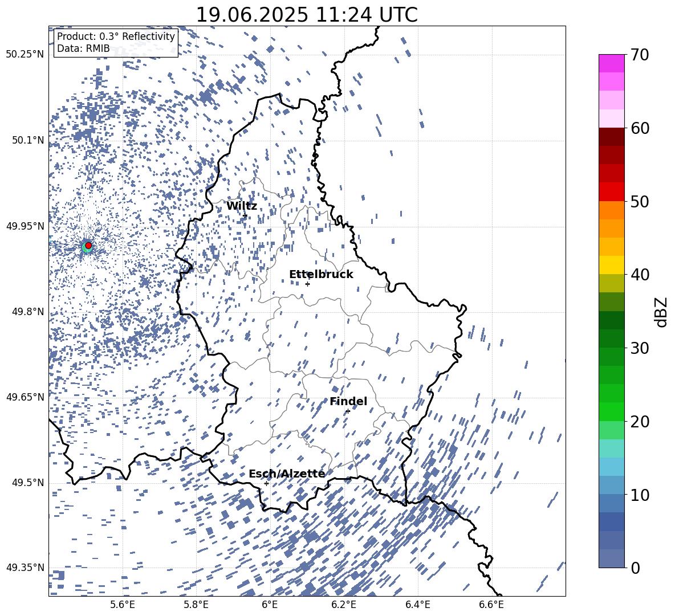
Task: Click the 49.8°N latitude label
Action: click(28, 312)
